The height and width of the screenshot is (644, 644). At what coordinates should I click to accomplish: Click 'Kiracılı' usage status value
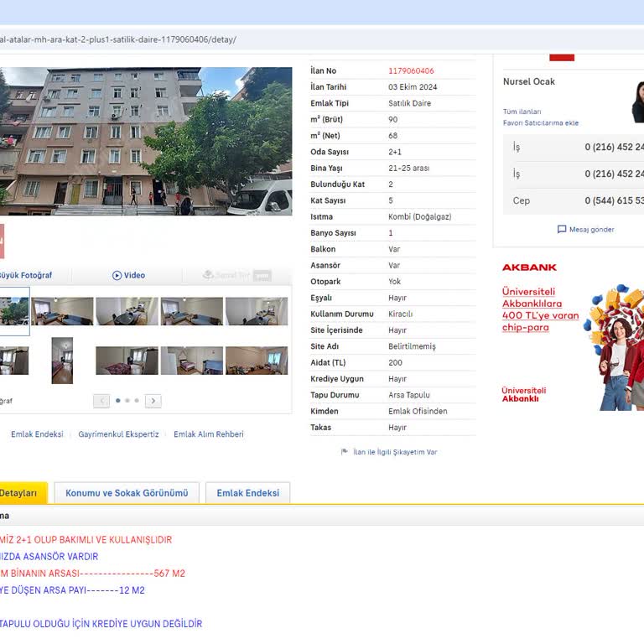click(x=401, y=314)
